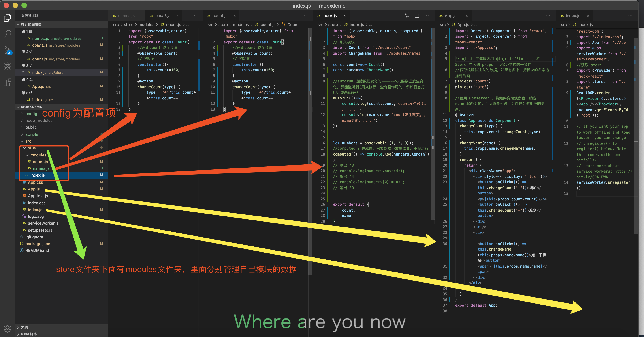Expand the NPM scripts section (NPM 脚本)
The width and height of the screenshot is (644, 337).
(61, 334)
